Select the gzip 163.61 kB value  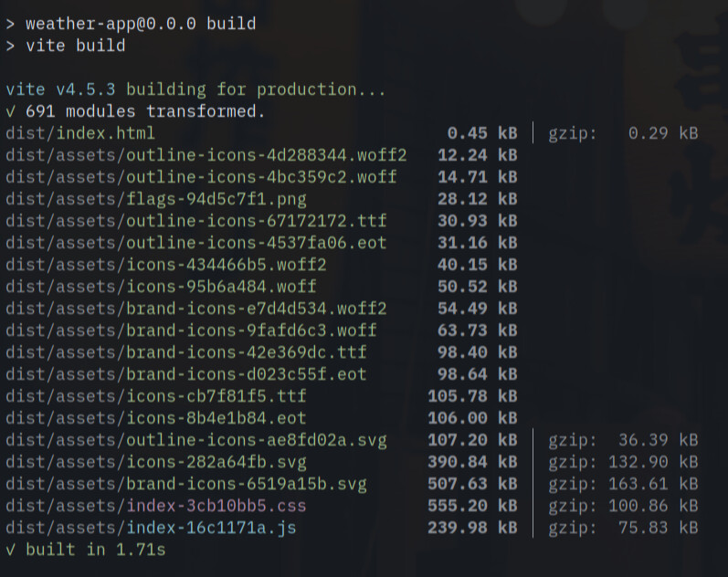[623, 484]
